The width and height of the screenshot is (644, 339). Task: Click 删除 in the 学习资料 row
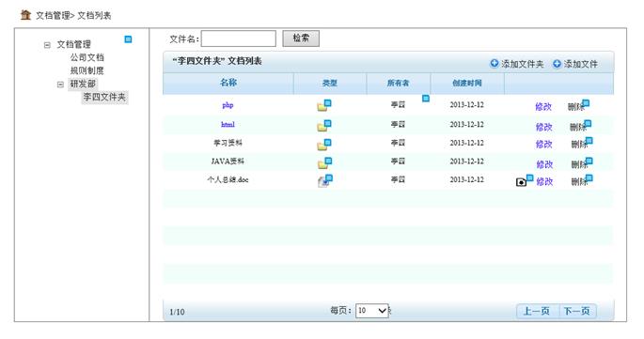[579, 144]
